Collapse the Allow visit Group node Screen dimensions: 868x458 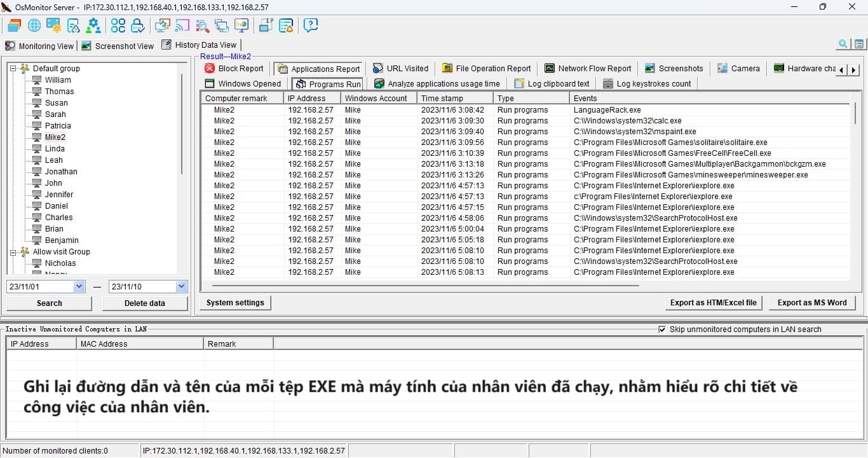[x=13, y=252]
